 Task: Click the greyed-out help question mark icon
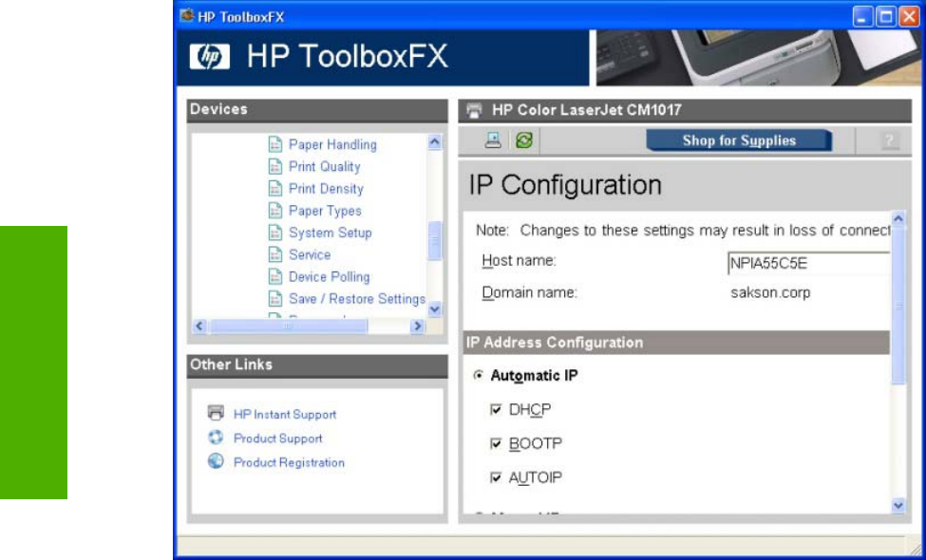pyautogui.click(x=890, y=141)
